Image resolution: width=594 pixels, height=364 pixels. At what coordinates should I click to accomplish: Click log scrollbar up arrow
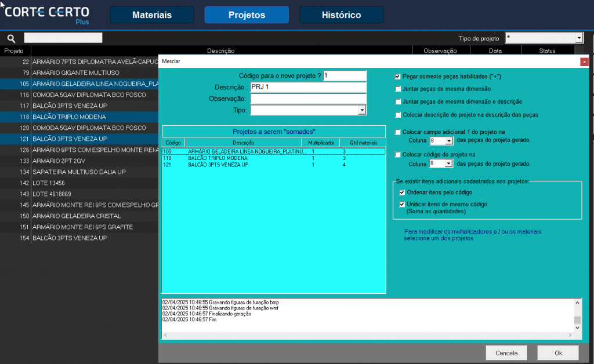pos(577,303)
